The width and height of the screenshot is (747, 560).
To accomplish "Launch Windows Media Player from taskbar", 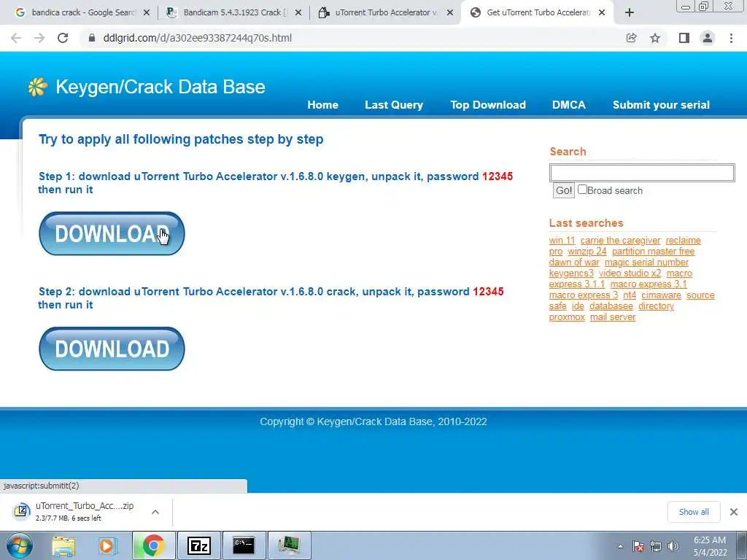I will tap(107, 545).
